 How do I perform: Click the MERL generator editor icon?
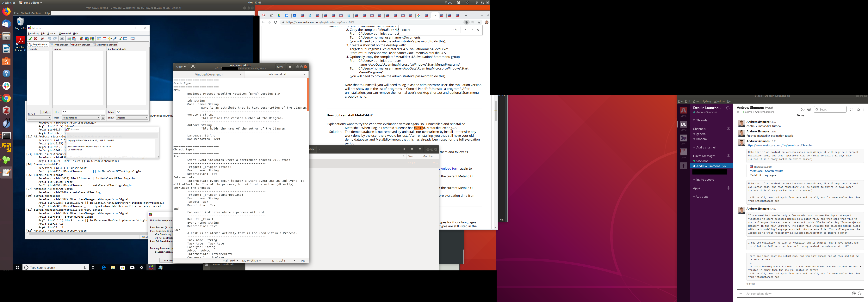click(x=132, y=39)
